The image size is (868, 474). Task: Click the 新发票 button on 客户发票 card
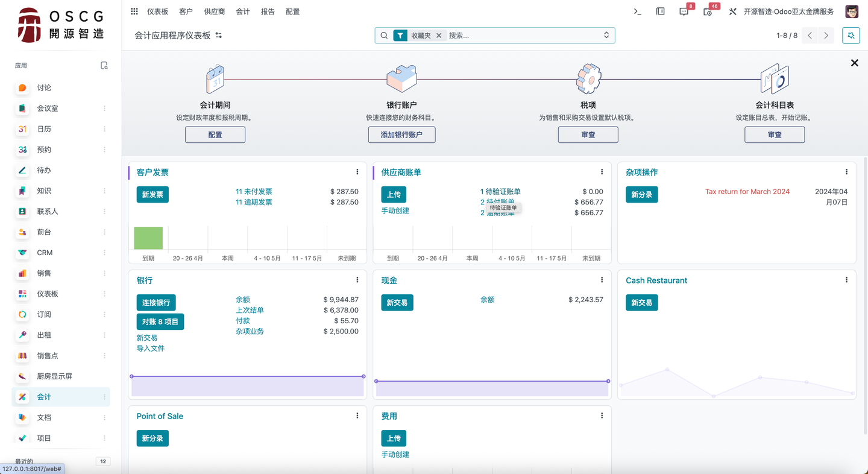pyautogui.click(x=153, y=194)
